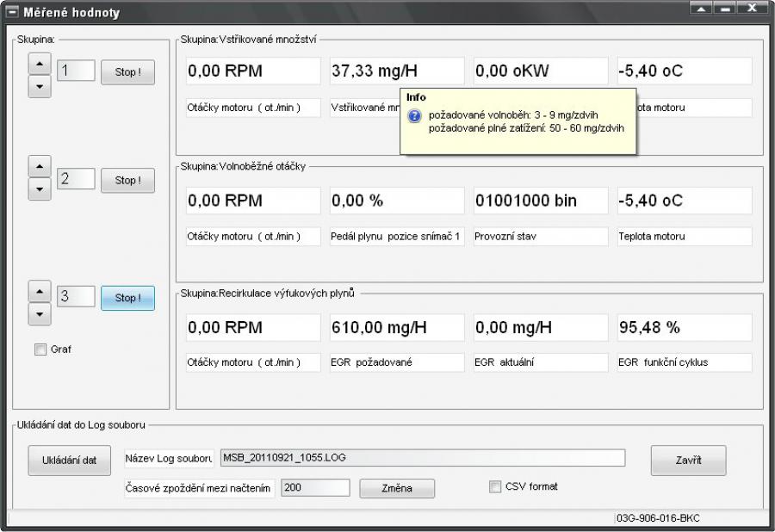Screen dimensions: 775x532
Task: Click the Název Log souboru label
Action: [x=168, y=459]
